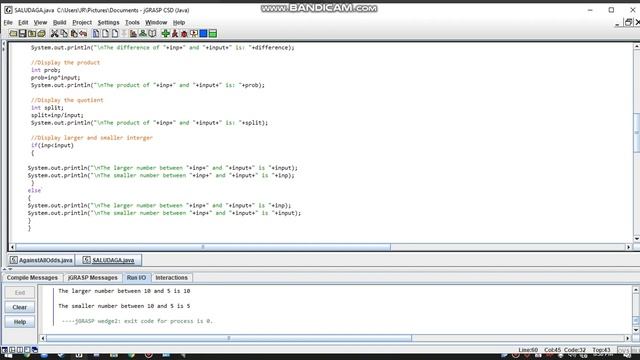Open the File menu

[8, 22]
